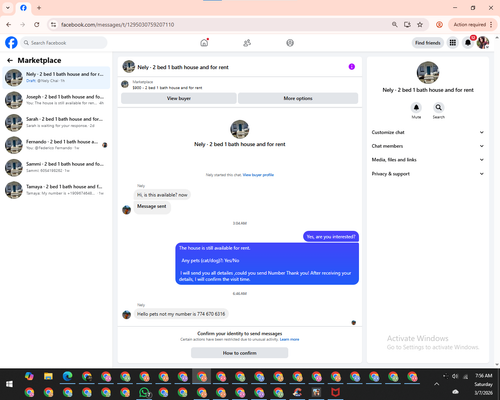Open the McAfee icon on the taskbar
The height and width of the screenshot is (400, 500).
(x=335, y=392)
